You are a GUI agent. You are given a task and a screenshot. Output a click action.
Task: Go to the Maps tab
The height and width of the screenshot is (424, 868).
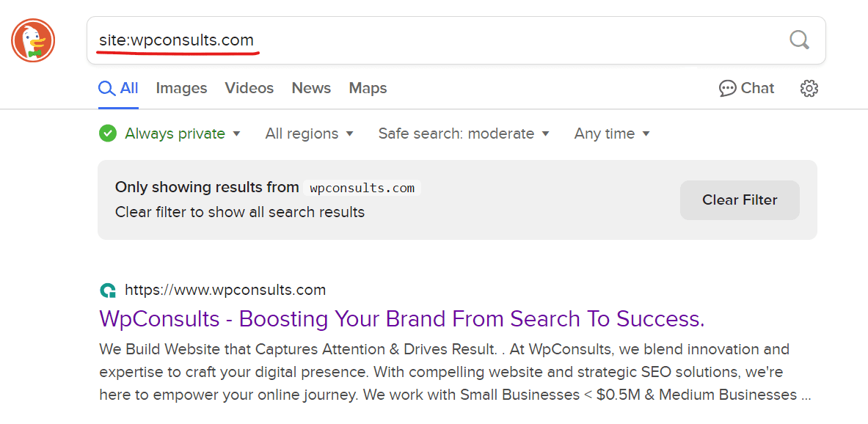pyautogui.click(x=368, y=88)
